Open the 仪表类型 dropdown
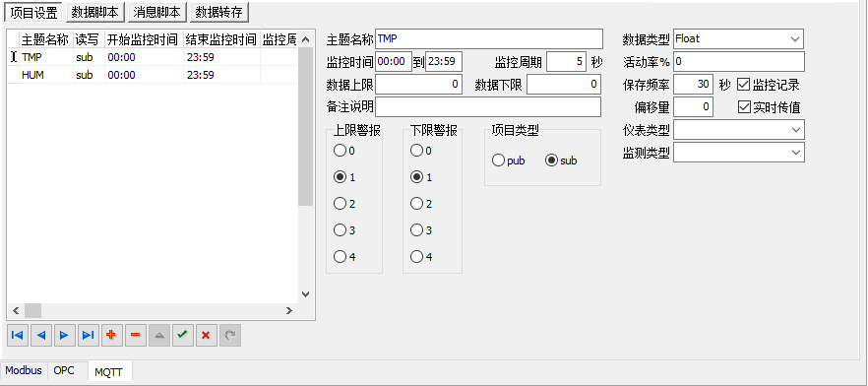Image resolution: width=868 pixels, height=386 pixels. 796,130
